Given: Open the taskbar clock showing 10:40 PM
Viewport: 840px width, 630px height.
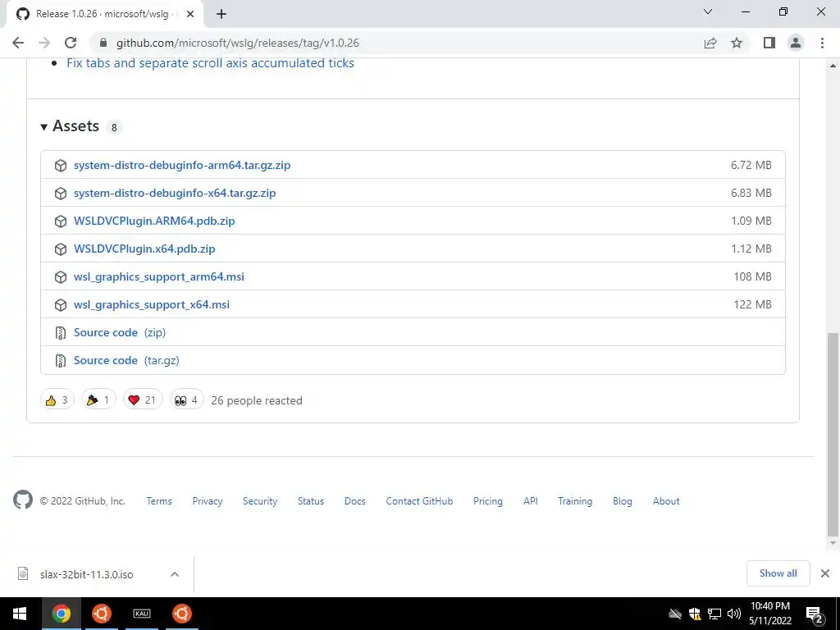Looking at the screenshot, I should tap(770, 614).
